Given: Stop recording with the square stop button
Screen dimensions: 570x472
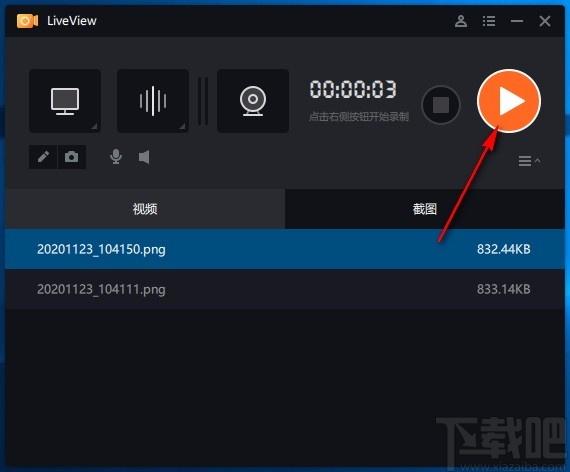Looking at the screenshot, I should [441, 105].
